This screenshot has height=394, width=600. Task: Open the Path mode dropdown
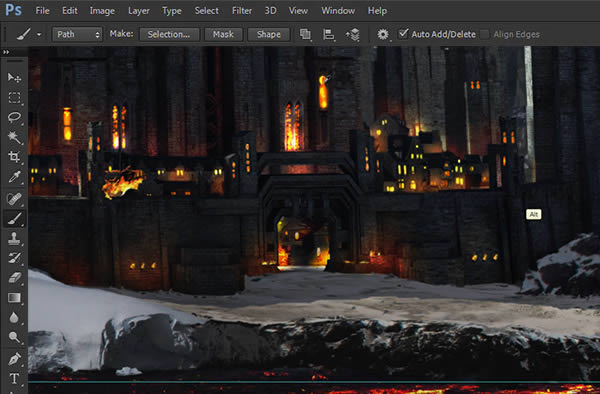click(x=77, y=34)
